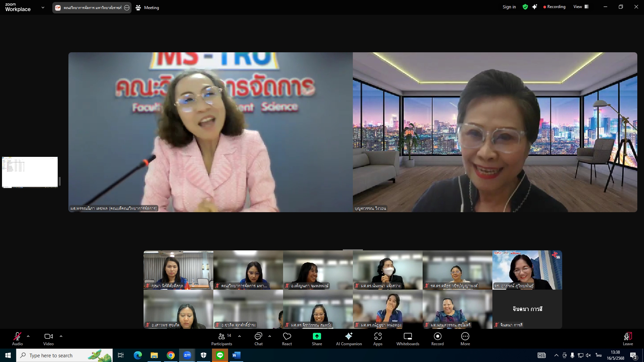Open Whiteboards from the toolbar
644x362 pixels.
[x=408, y=339]
